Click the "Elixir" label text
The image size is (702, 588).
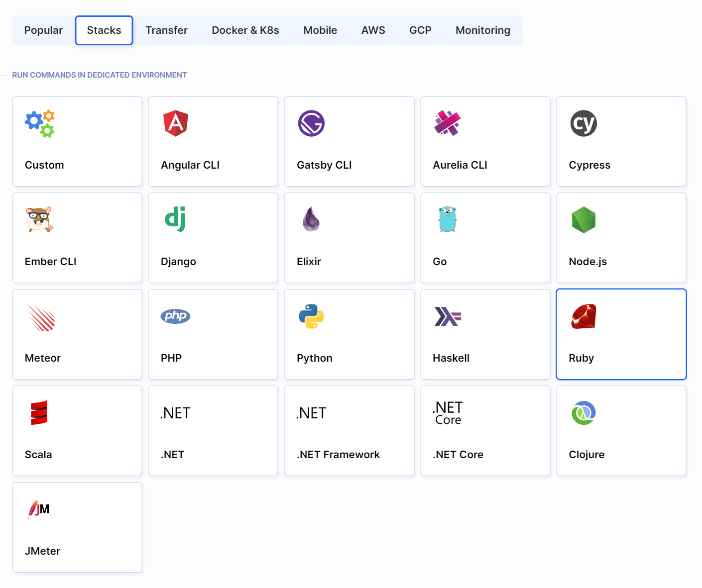309,262
